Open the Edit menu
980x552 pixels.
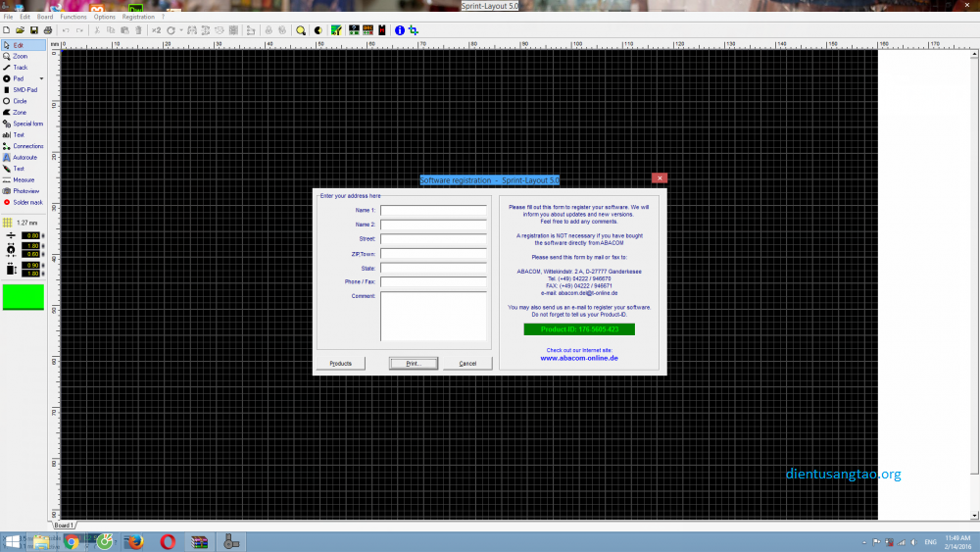pyautogui.click(x=25, y=17)
